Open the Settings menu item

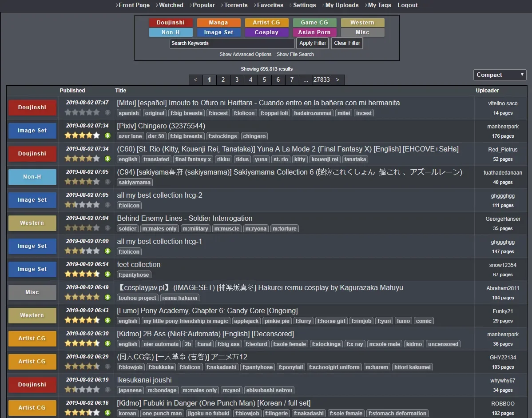coord(304,5)
